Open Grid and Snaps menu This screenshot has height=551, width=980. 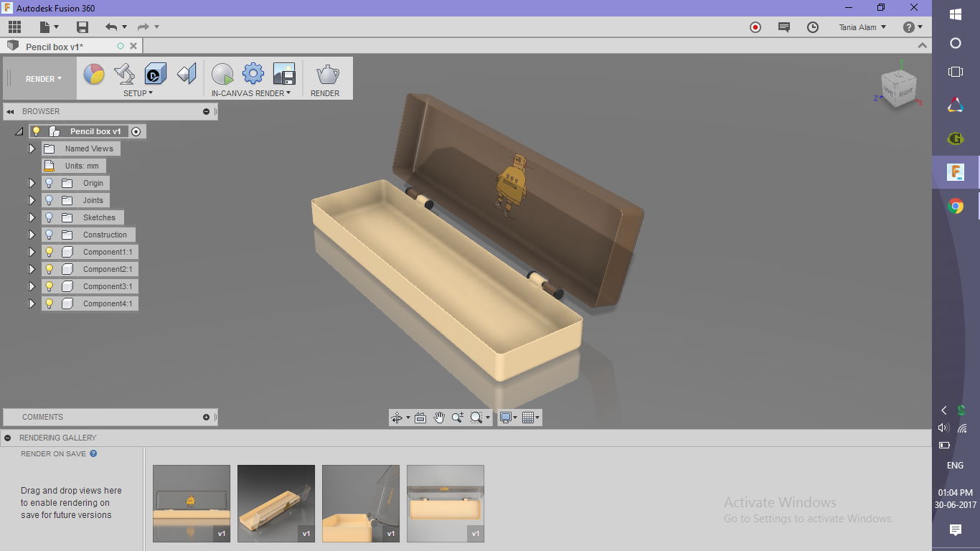tap(531, 418)
